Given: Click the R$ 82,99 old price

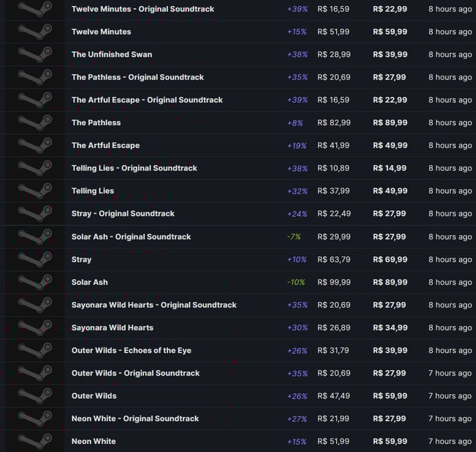Looking at the screenshot, I should pyautogui.click(x=334, y=123).
